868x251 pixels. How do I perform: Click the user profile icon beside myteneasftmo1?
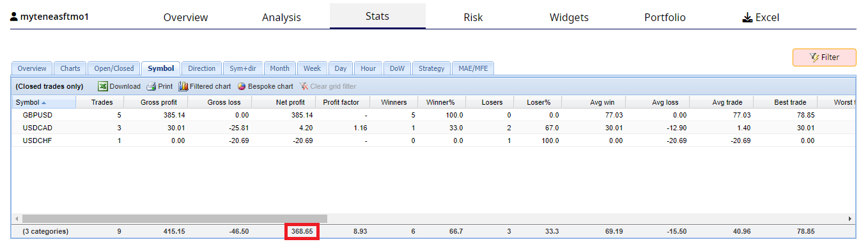coord(14,17)
